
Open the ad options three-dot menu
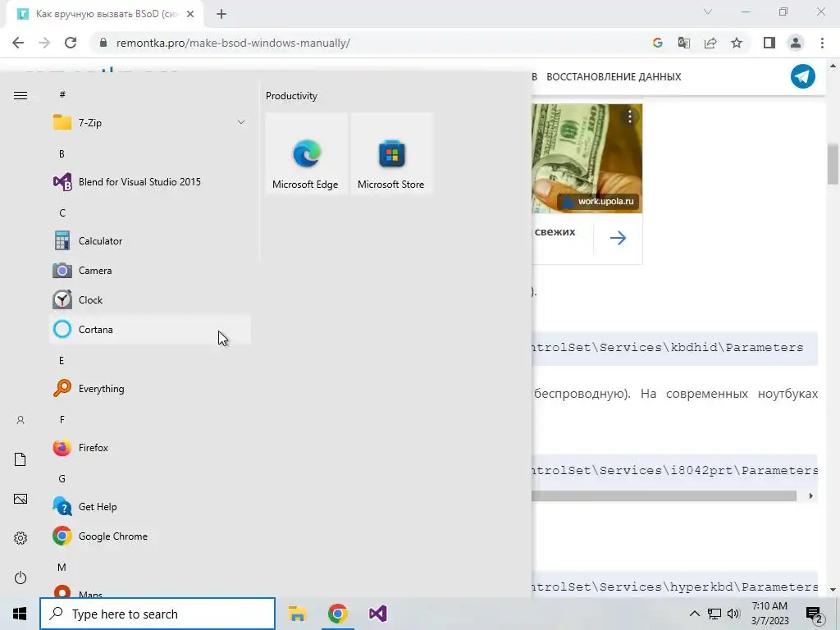629,116
